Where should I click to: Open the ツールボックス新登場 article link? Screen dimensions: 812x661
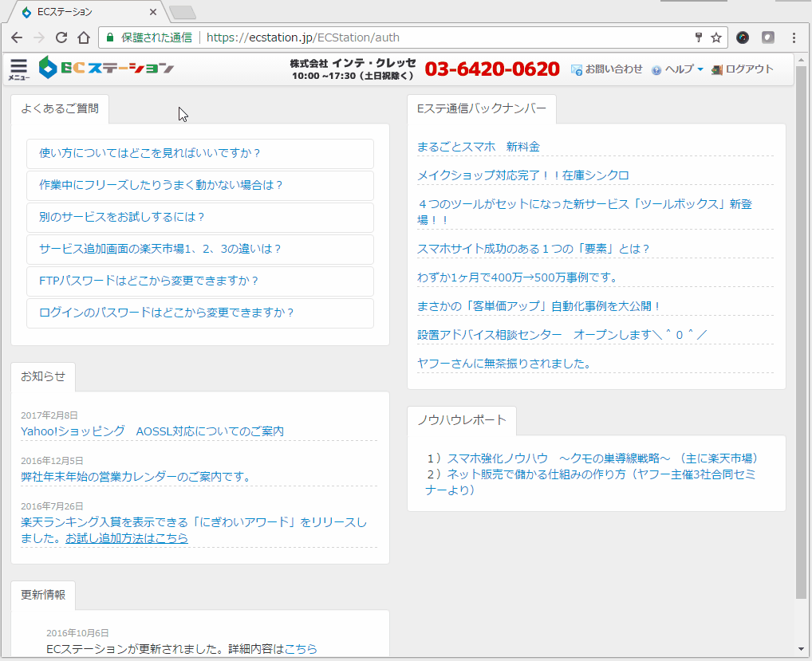(x=585, y=212)
